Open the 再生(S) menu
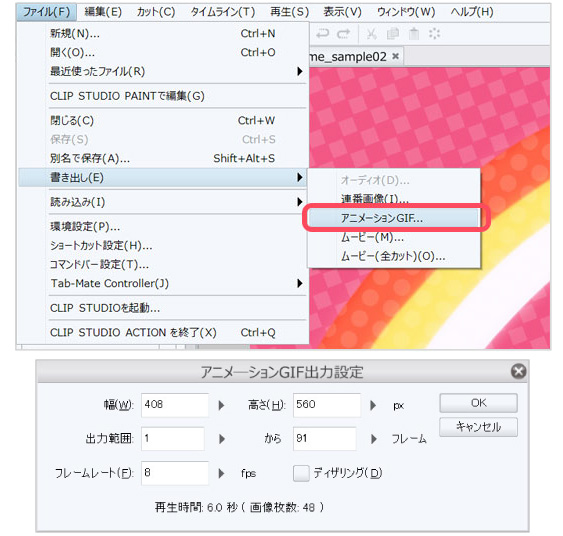 point(289,12)
